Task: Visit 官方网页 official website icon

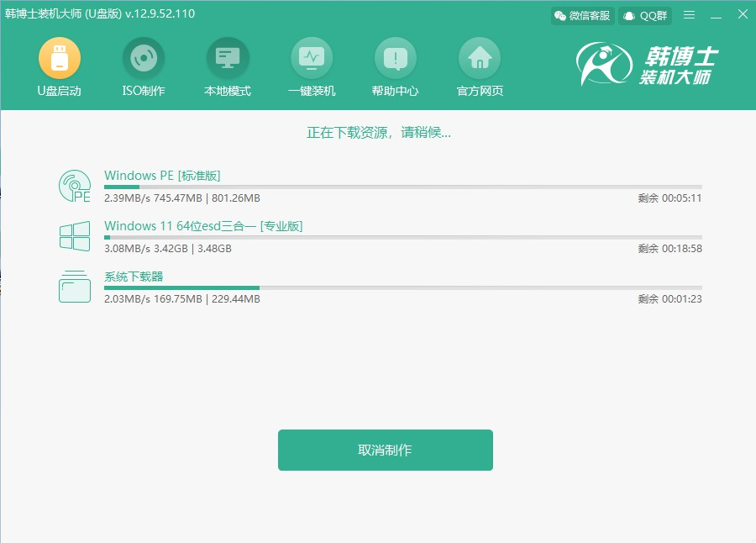Action: (x=480, y=59)
